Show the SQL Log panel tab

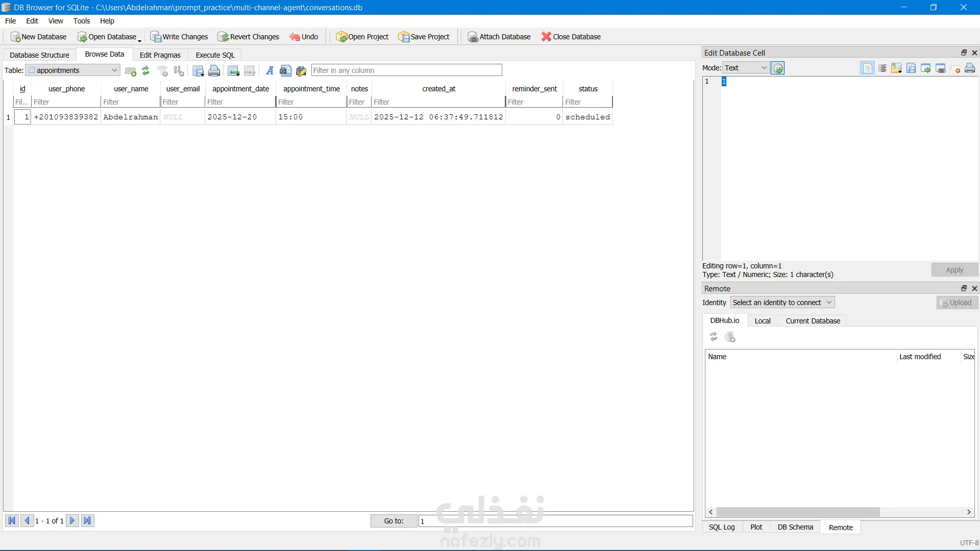pos(722,527)
